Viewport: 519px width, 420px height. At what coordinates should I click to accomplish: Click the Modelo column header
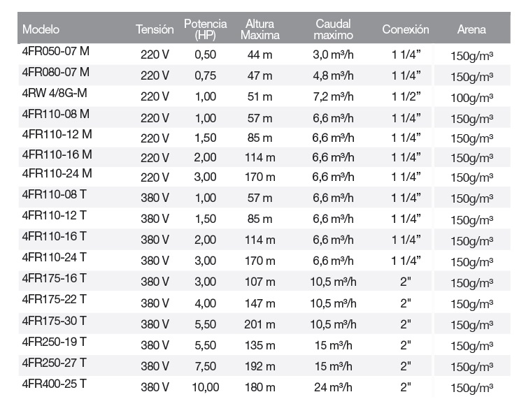point(41,29)
